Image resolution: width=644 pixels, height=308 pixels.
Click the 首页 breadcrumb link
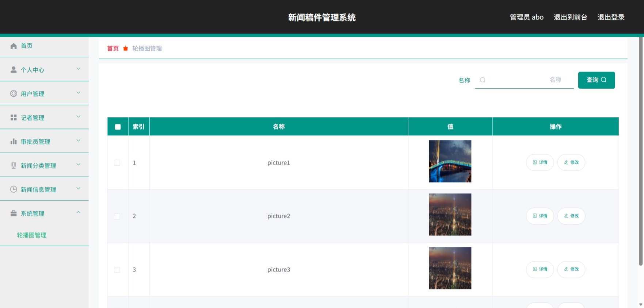click(113, 48)
